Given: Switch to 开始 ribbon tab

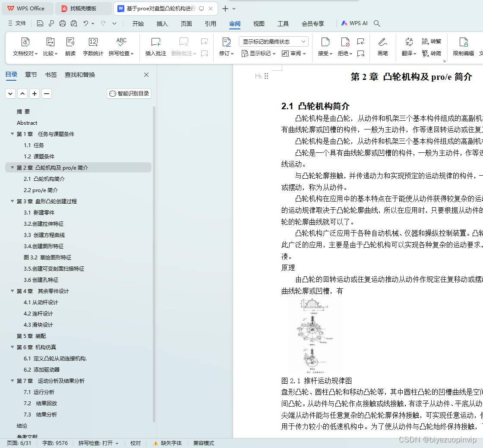Looking at the screenshot, I should coord(138,24).
